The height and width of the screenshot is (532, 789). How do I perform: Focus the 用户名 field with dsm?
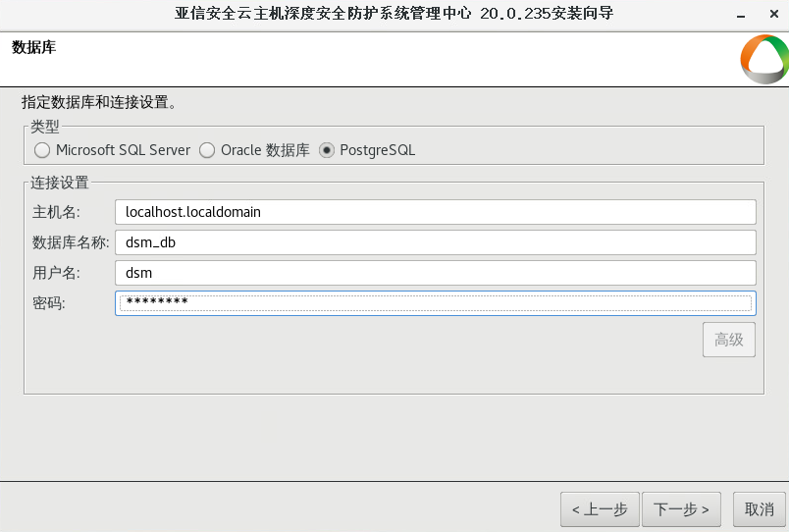tap(436, 273)
